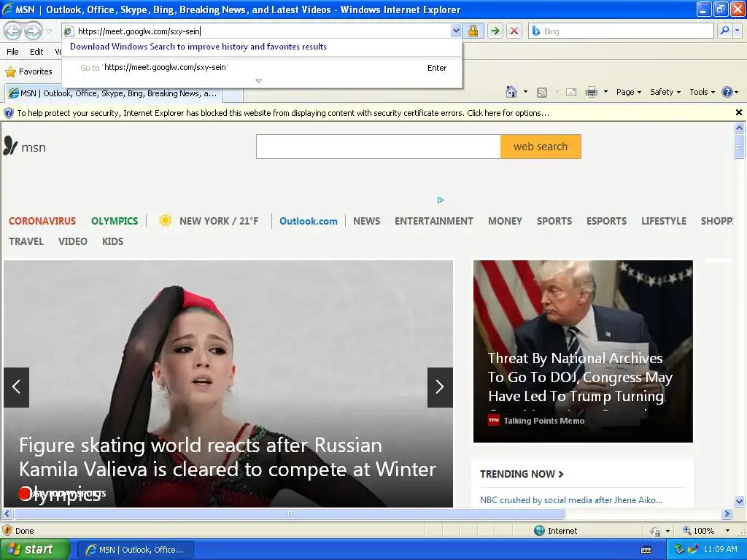The image size is (747, 560).
Task: Click the Help question mark icon
Action: coord(727,92)
